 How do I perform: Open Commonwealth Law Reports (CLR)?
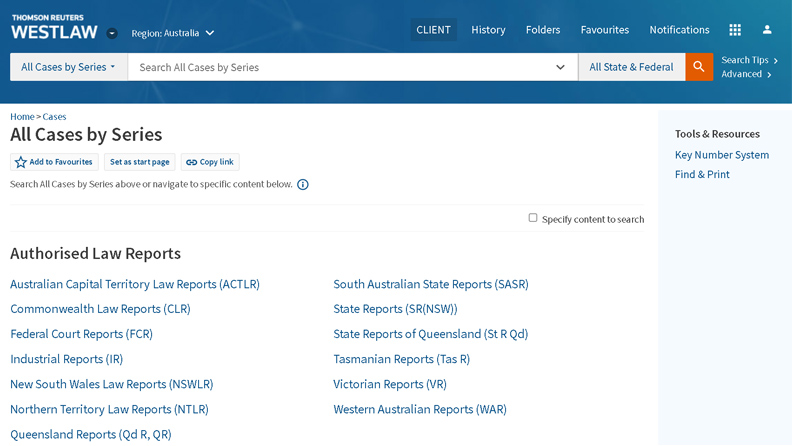pos(100,309)
